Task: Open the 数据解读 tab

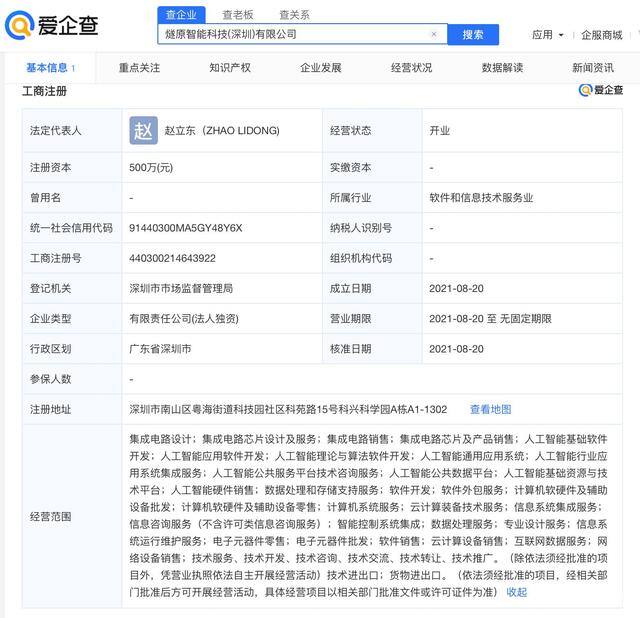Action: pyautogui.click(x=502, y=68)
